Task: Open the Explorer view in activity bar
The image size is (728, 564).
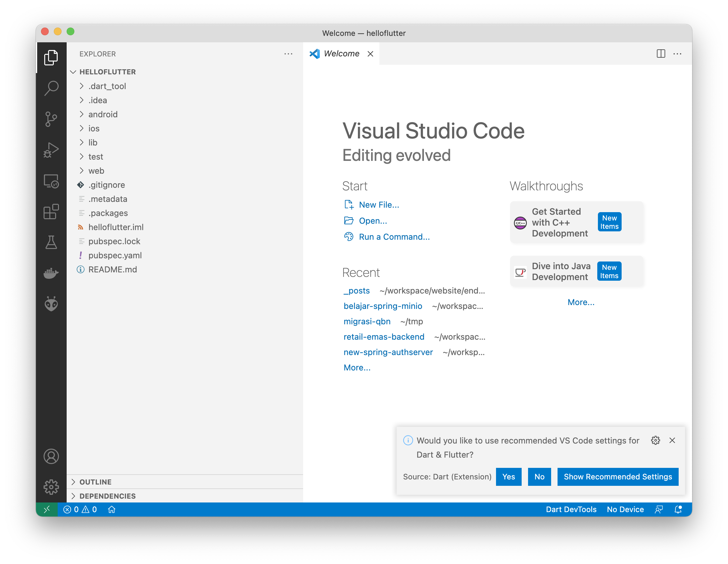Action: [51, 57]
